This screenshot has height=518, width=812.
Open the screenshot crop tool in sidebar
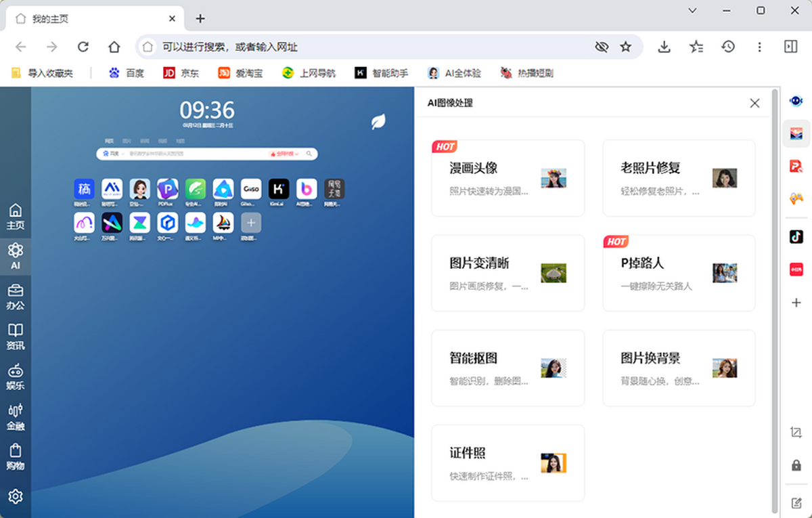[796, 432]
